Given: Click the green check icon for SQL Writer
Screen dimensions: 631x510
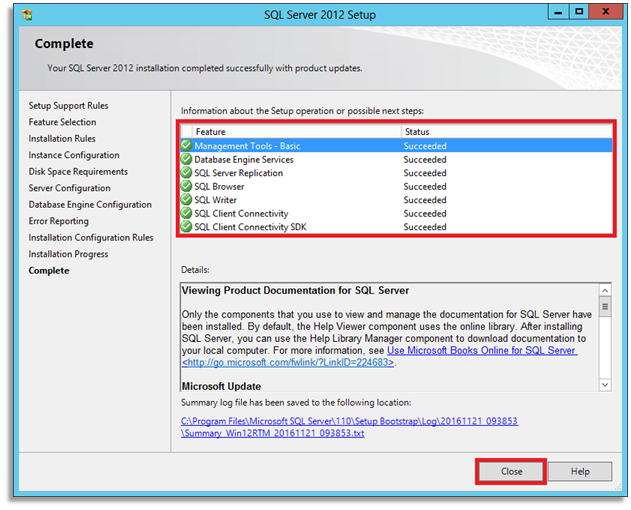Looking at the screenshot, I should (186, 200).
